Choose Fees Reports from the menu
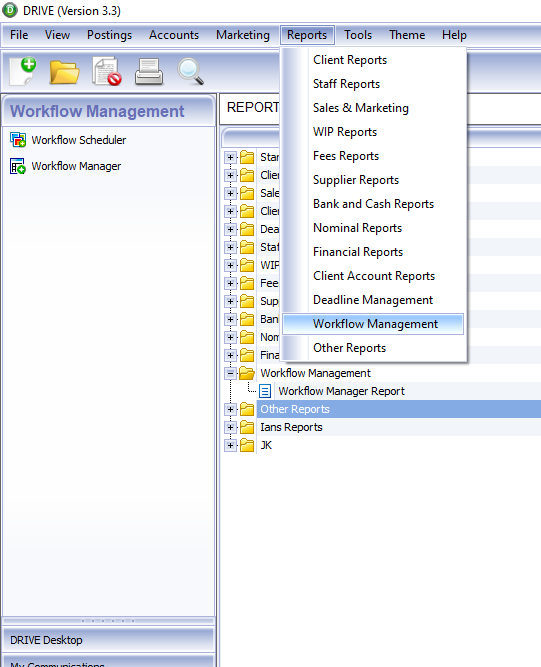 (x=374, y=156)
